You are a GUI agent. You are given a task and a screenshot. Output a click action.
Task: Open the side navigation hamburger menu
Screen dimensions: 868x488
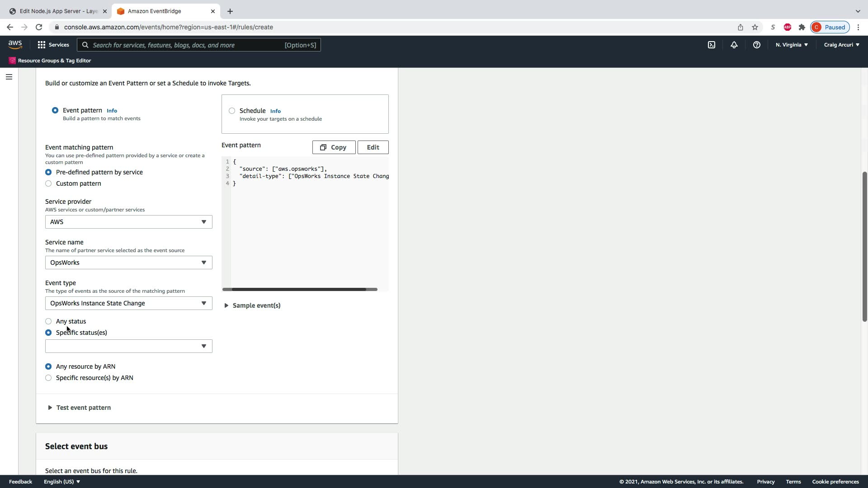pyautogui.click(x=9, y=77)
